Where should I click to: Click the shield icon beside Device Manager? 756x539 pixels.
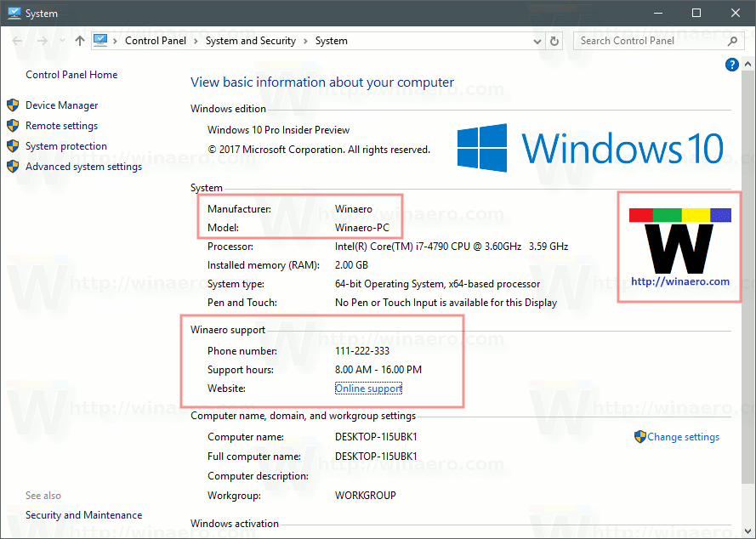click(x=12, y=105)
